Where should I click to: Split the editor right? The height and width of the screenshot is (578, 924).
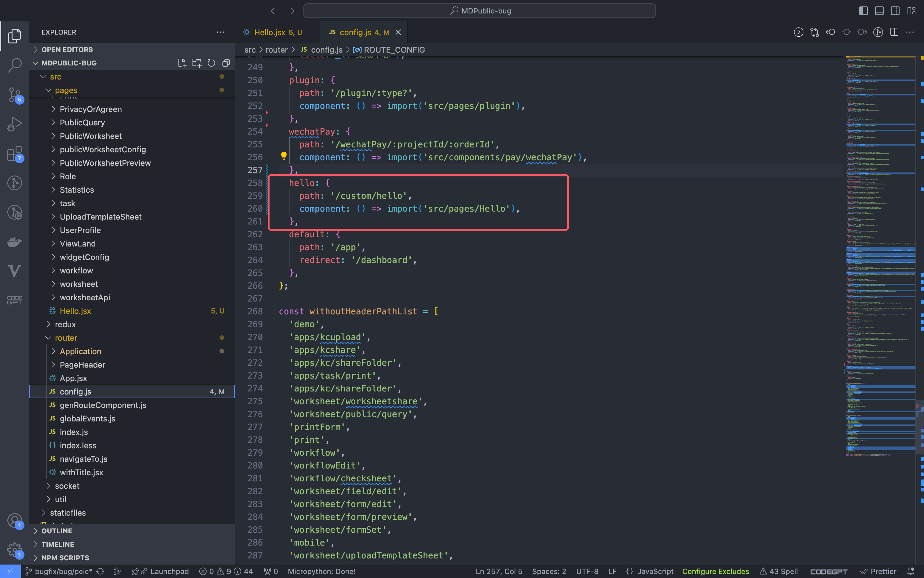point(894,32)
